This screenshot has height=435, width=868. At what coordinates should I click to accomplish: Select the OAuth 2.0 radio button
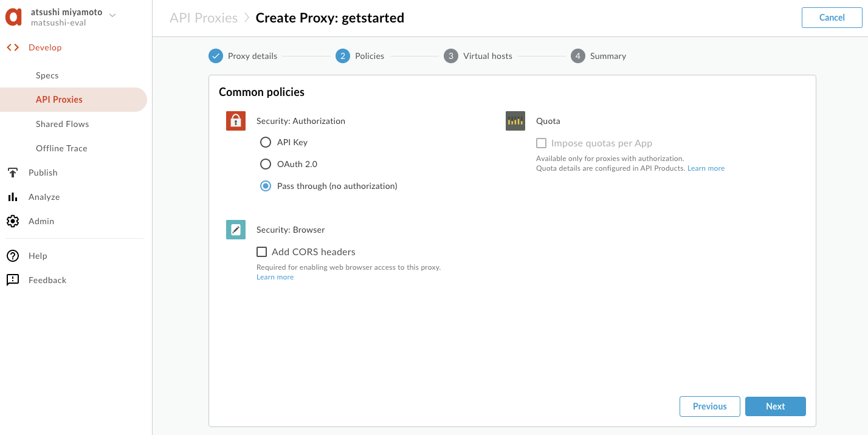pos(266,164)
